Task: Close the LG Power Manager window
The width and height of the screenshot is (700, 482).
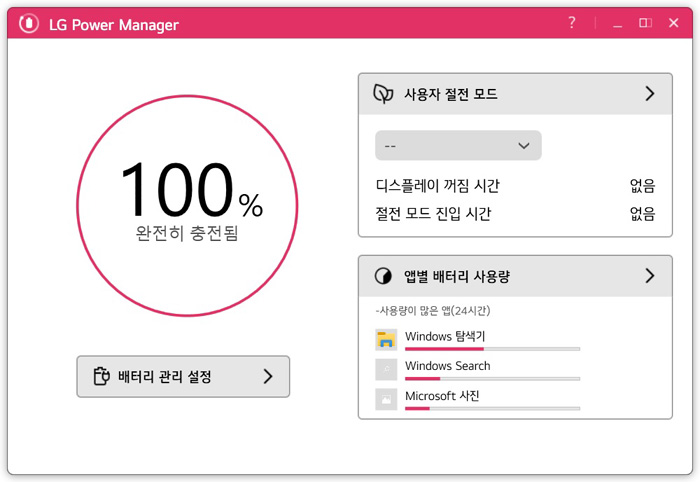Action: [x=674, y=22]
